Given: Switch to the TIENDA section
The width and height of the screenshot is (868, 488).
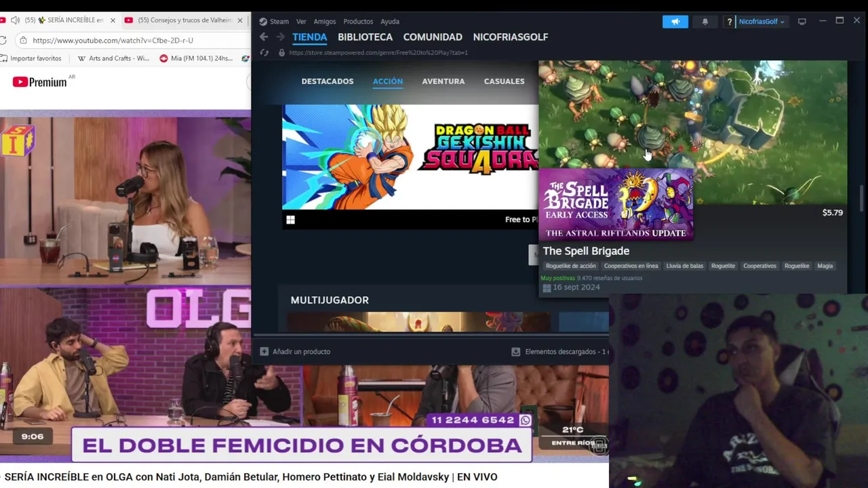Looking at the screenshot, I should pyautogui.click(x=309, y=37).
